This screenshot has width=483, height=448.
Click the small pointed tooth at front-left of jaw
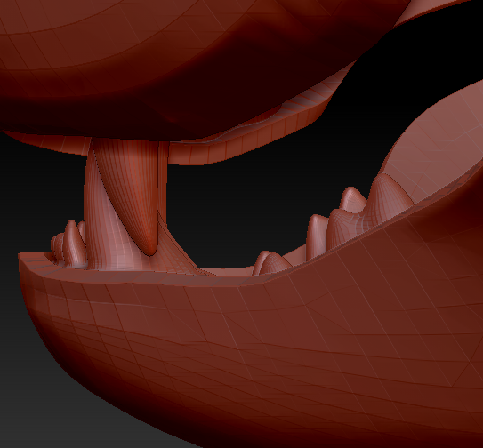tap(73, 244)
